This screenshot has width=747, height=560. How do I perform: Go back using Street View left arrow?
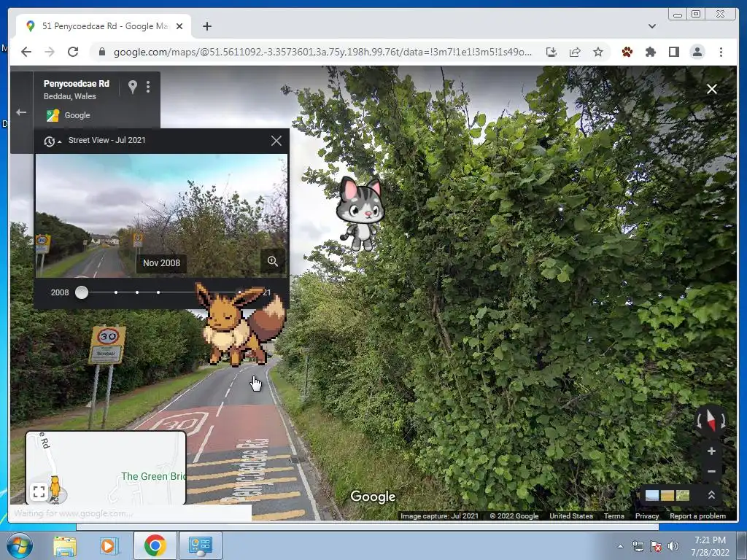[x=21, y=112]
